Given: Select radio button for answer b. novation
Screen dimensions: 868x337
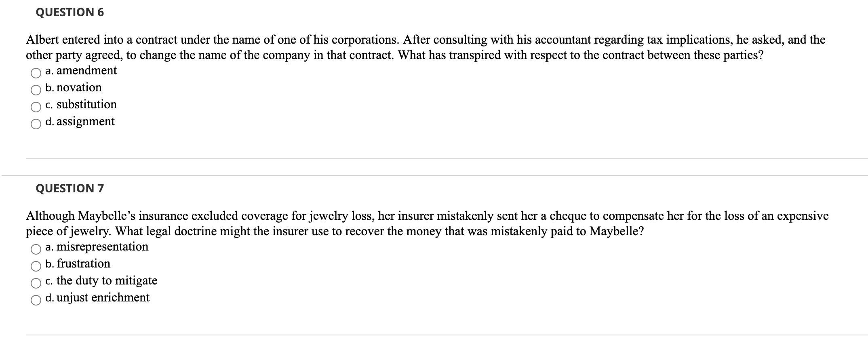Looking at the screenshot, I should click(x=36, y=90).
